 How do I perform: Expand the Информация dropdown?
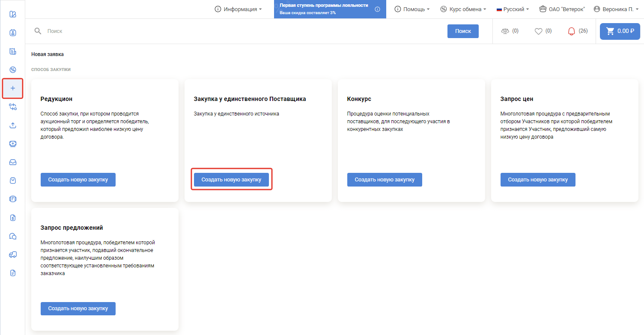(238, 9)
